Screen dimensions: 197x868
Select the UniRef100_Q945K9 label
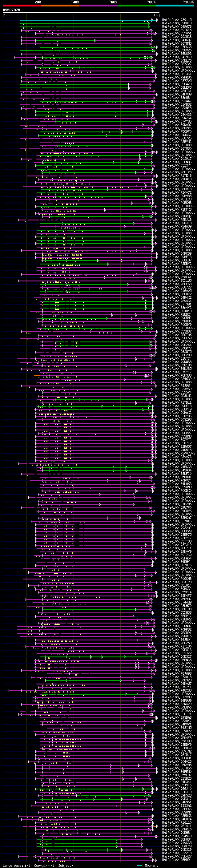[x=177, y=836]
